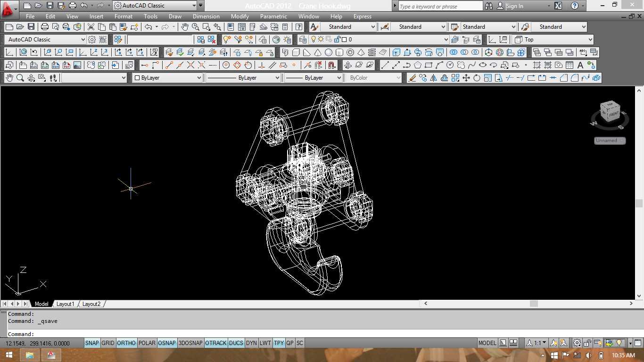Select the Mirror tool
Viewport: 644px width, 362px height.
pyautogui.click(x=434, y=78)
